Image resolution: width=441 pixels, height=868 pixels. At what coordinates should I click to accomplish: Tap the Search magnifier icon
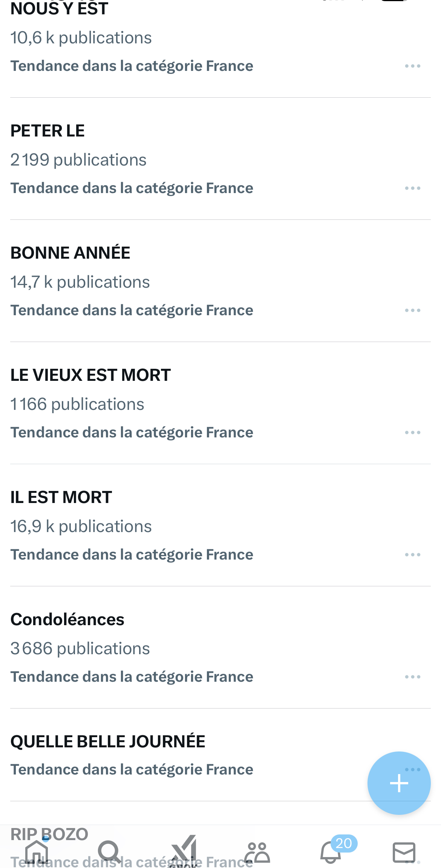coord(110,851)
